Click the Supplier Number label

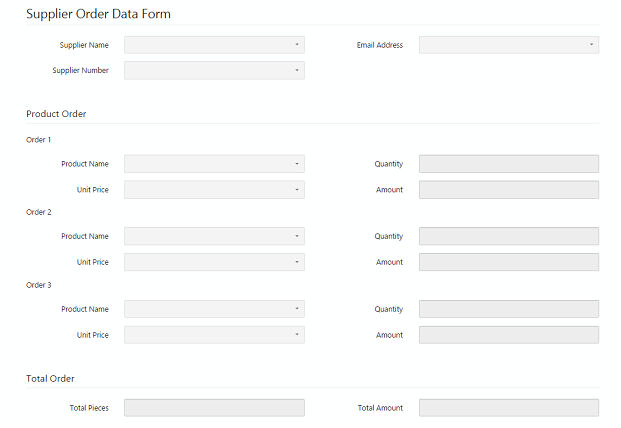point(80,70)
